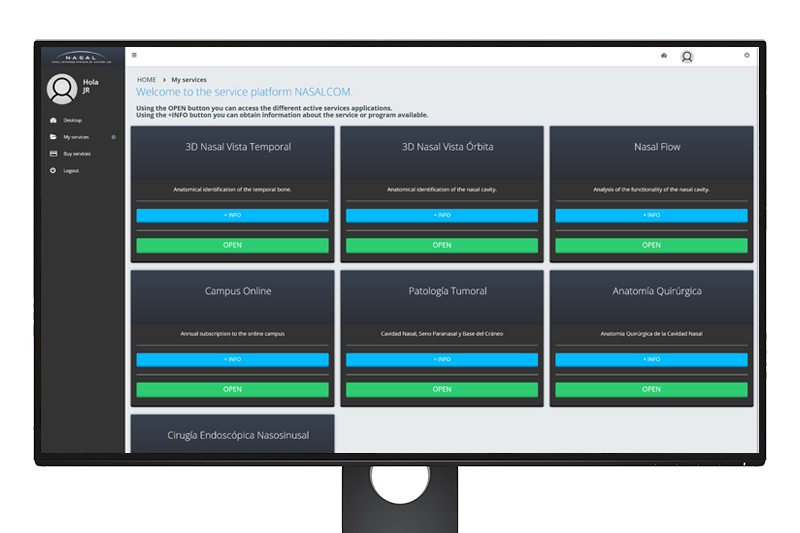Viewport: 800px width, 533px height.
Task: Click the HOME breadcrumb link
Action: coord(146,80)
